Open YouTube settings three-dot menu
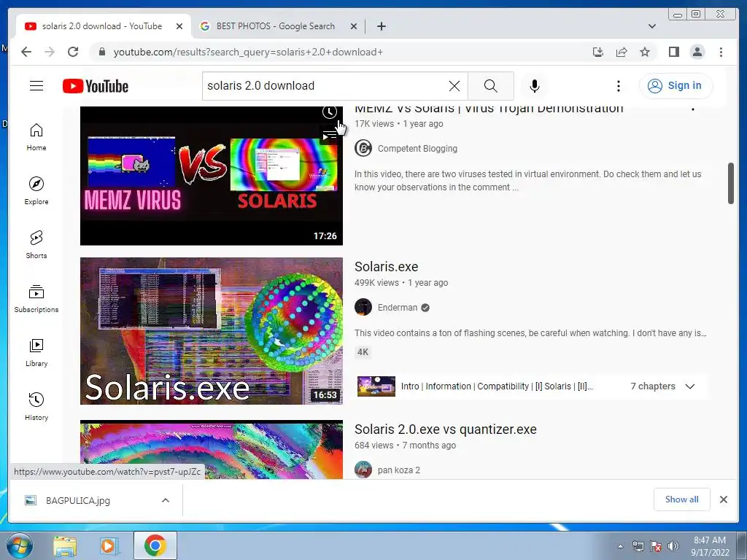This screenshot has width=747, height=560. (x=619, y=86)
